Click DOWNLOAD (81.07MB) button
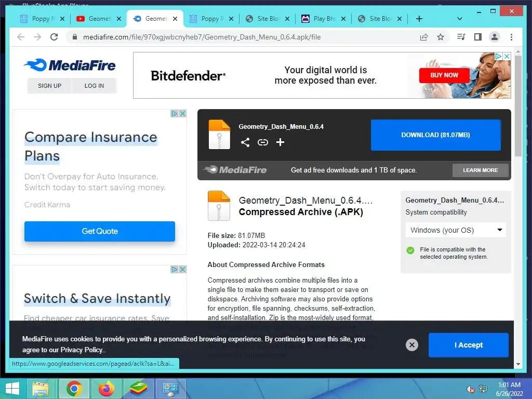Screen dimensions: 532x399 [x=436, y=135]
